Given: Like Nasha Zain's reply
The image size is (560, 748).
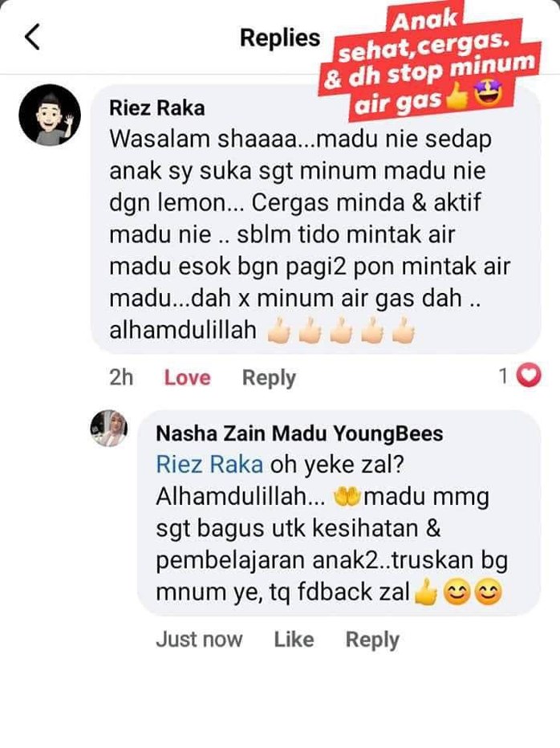Looking at the screenshot, I should pyautogui.click(x=294, y=639).
